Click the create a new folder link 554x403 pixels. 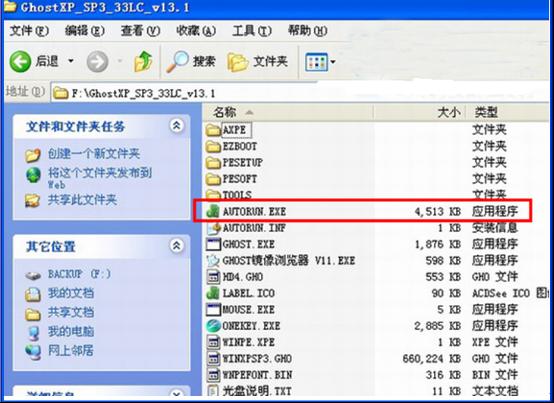[x=94, y=154]
